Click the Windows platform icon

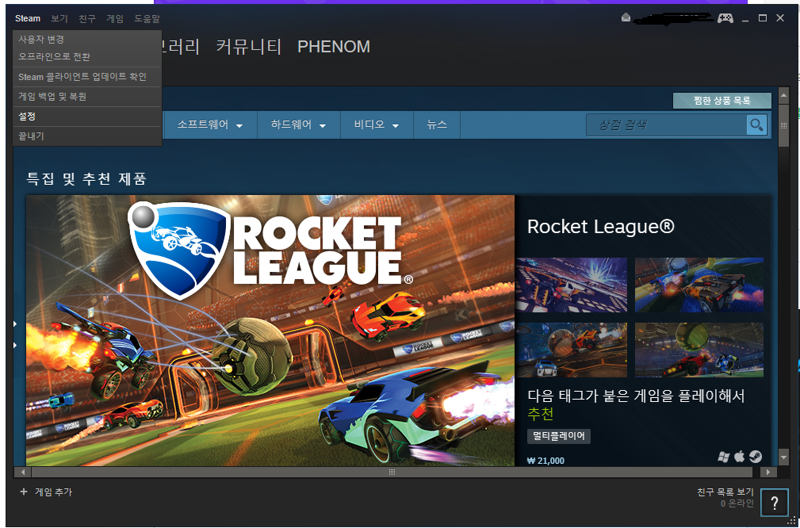tap(723, 457)
